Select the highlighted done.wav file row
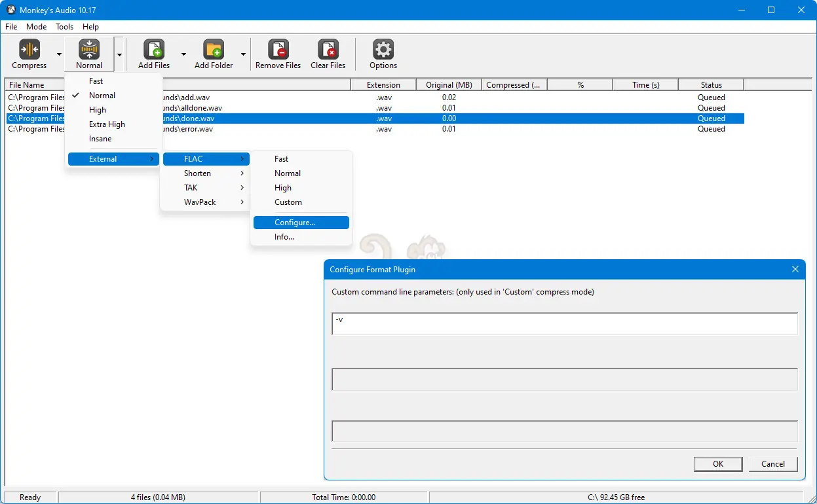The width and height of the screenshot is (817, 504). pos(375,118)
